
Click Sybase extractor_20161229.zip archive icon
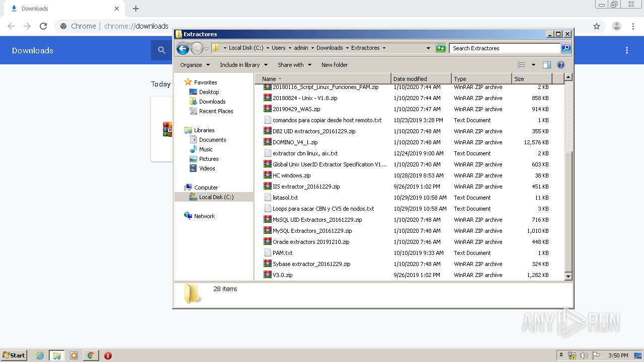click(268, 263)
